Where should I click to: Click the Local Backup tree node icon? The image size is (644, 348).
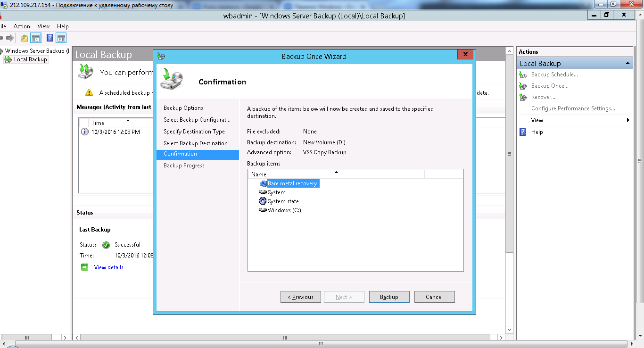[8, 59]
